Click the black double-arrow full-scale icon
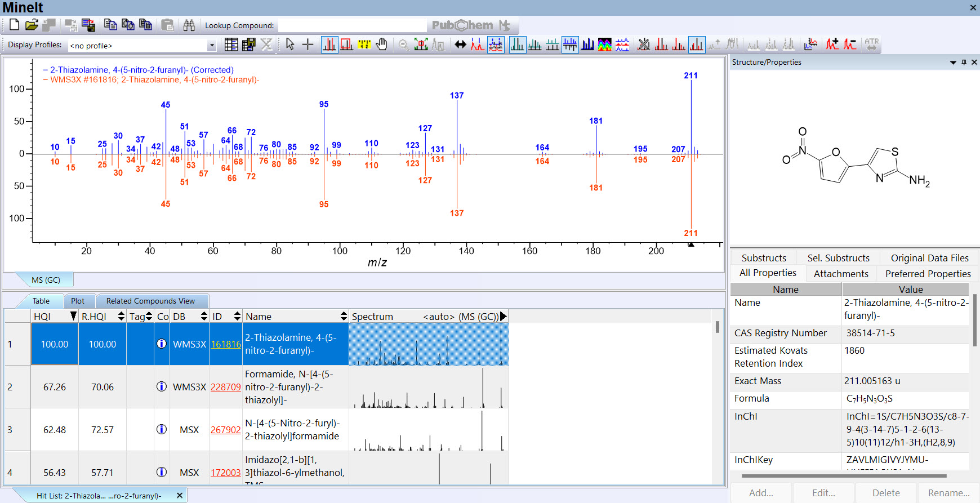The image size is (980, 503). point(460,44)
